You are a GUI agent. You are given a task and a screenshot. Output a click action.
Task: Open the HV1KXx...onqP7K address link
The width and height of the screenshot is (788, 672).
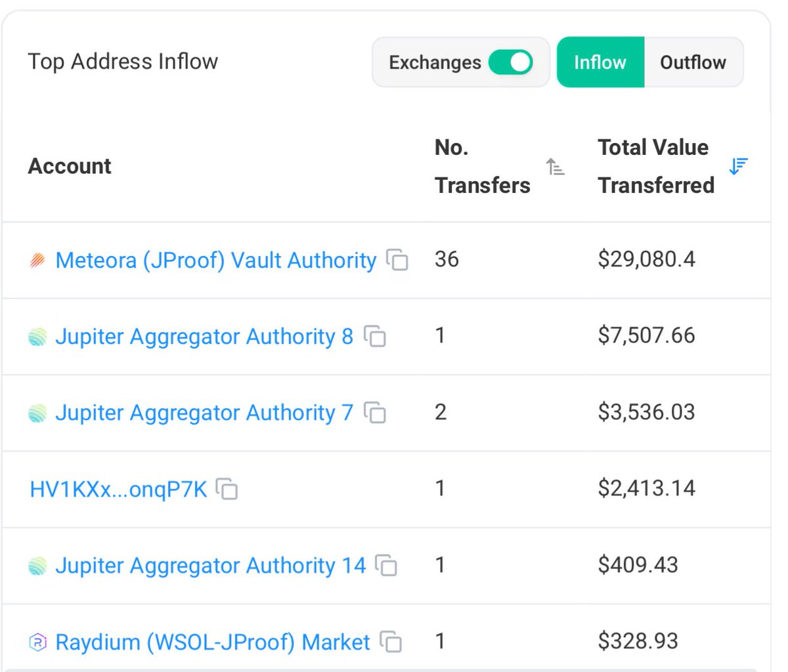(x=118, y=489)
